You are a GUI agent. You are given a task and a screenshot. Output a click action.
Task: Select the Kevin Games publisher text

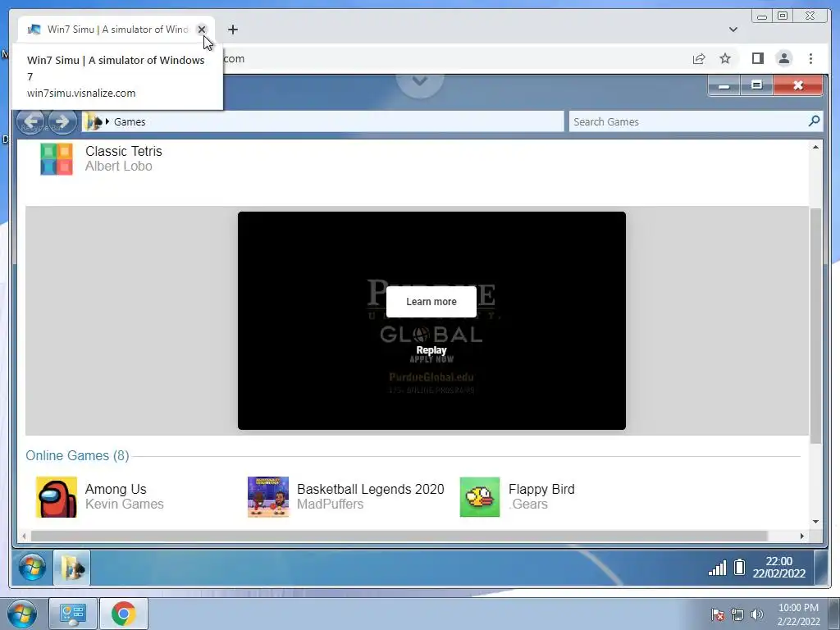click(125, 504)
